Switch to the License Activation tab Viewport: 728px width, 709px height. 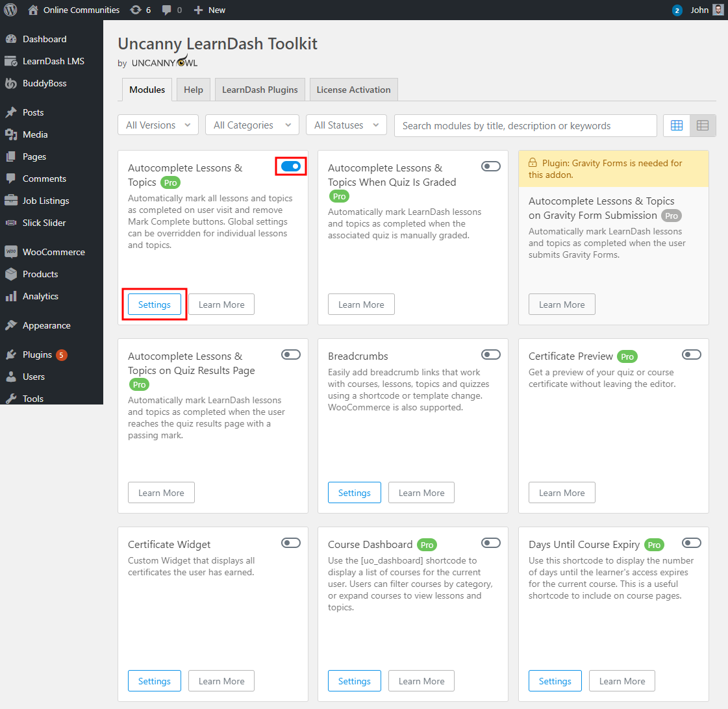tap(353, 90)
